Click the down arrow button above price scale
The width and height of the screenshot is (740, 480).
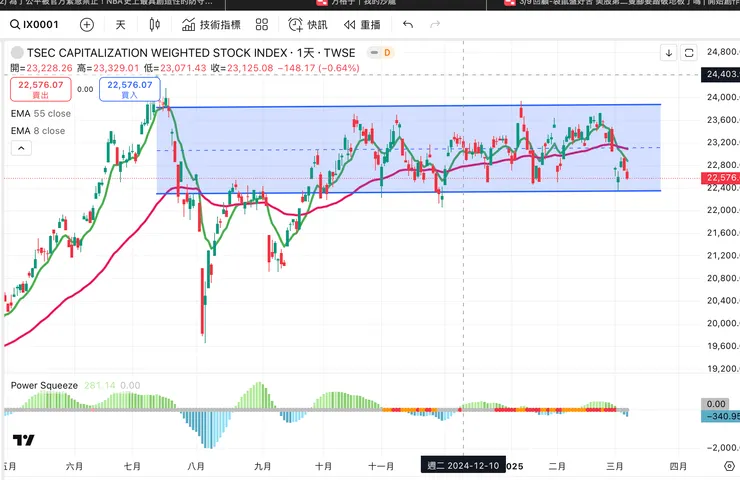(669, 53)
